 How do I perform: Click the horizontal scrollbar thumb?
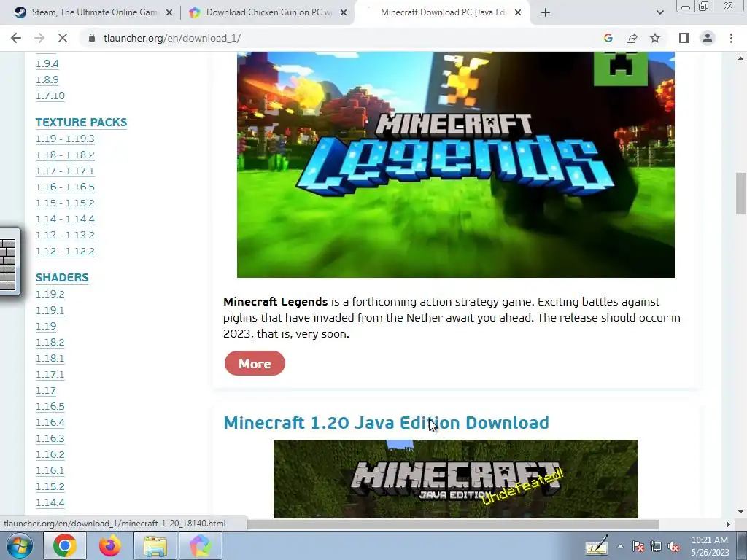coord(452,524)
